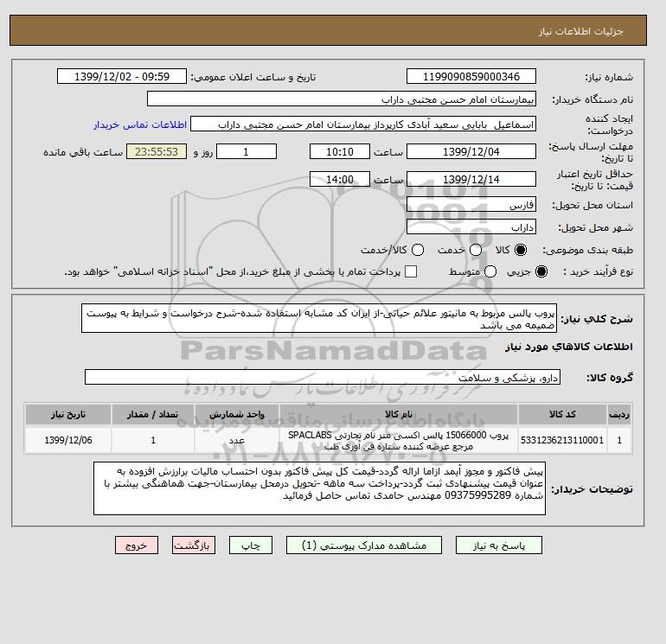Screen dimensions: 666x644
Task: Click the بازگشت back button
Action: [194, 545]
